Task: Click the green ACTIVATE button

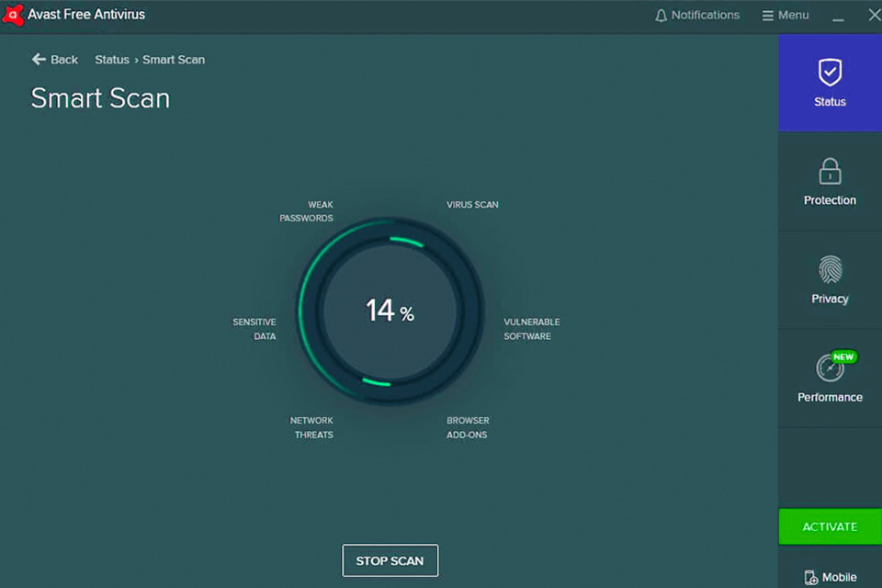Action: [829, 526]
